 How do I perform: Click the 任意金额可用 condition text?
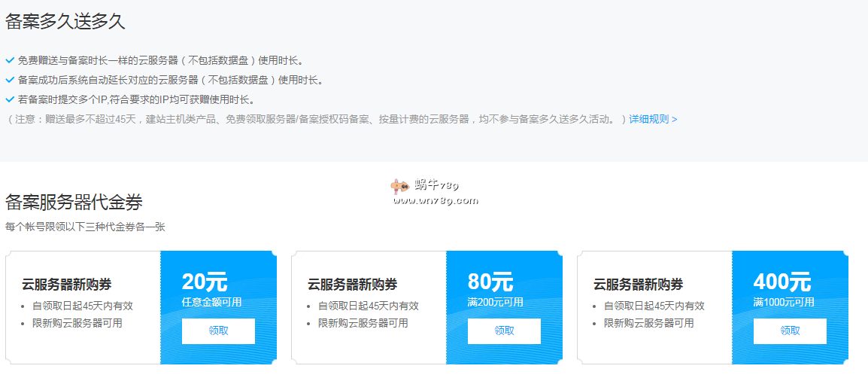(211, 302)
